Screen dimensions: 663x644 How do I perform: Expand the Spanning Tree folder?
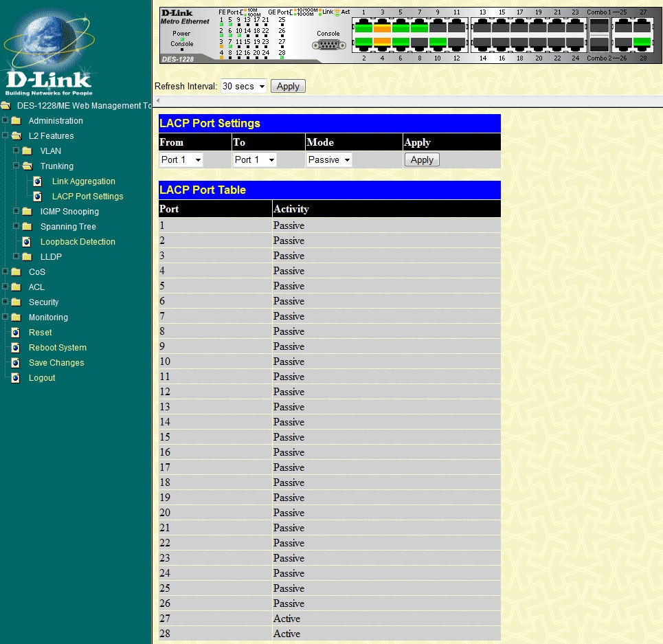[x=16, y=227]
